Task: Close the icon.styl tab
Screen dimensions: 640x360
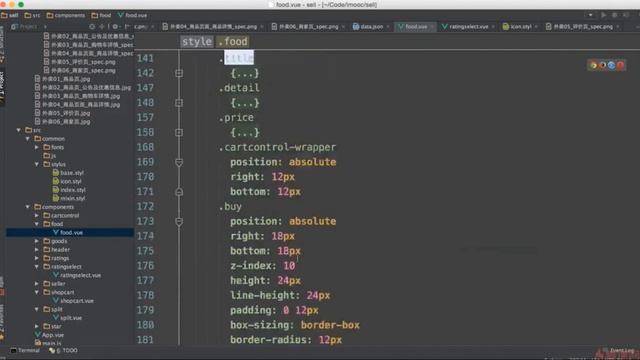Action: click(536, 27)
